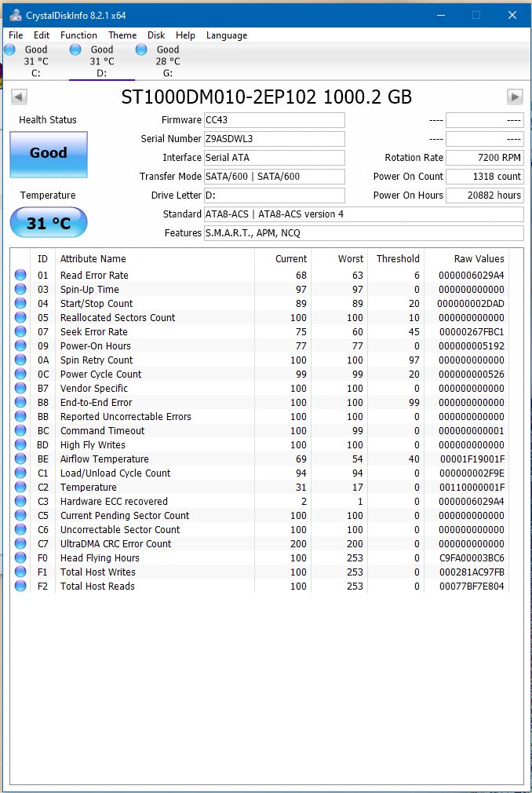Click status orb for Spin Retry Count
This screenshot has width=532, height=793.
tap(20, 360)
